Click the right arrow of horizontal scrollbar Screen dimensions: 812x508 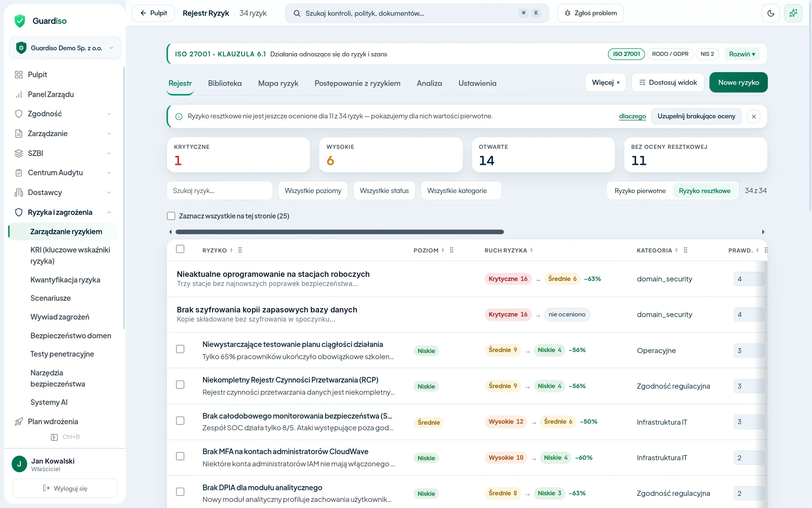(x=763, y=232)
